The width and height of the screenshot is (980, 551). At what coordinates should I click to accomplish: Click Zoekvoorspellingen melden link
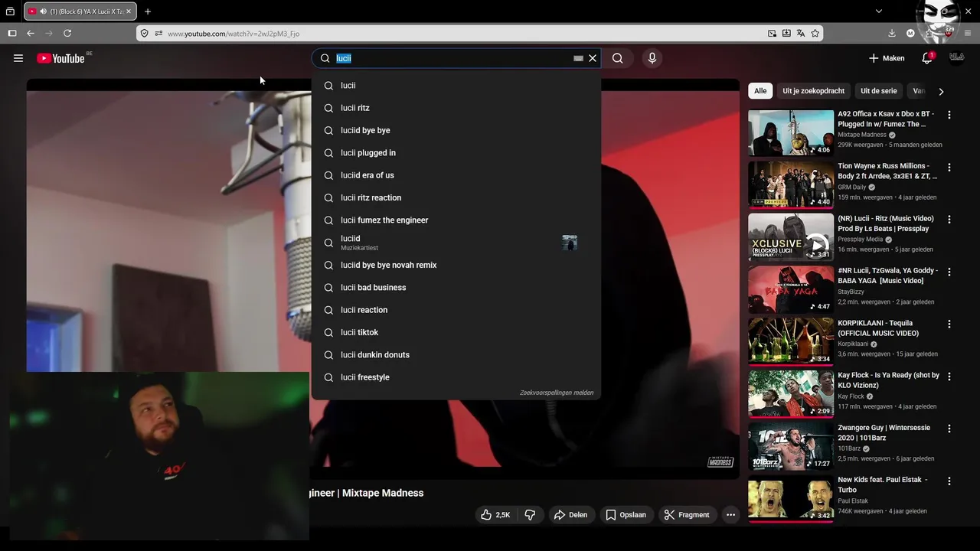(x=557, y=393)
